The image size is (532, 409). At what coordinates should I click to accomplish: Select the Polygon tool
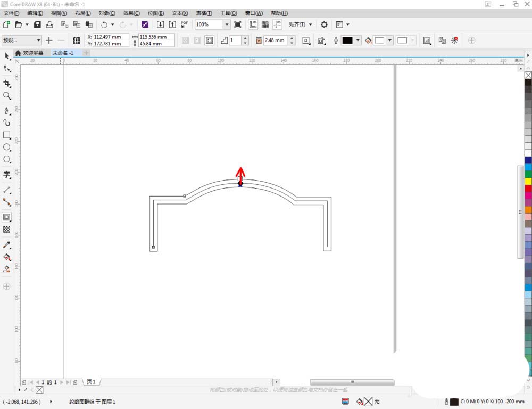pos(7,160)
